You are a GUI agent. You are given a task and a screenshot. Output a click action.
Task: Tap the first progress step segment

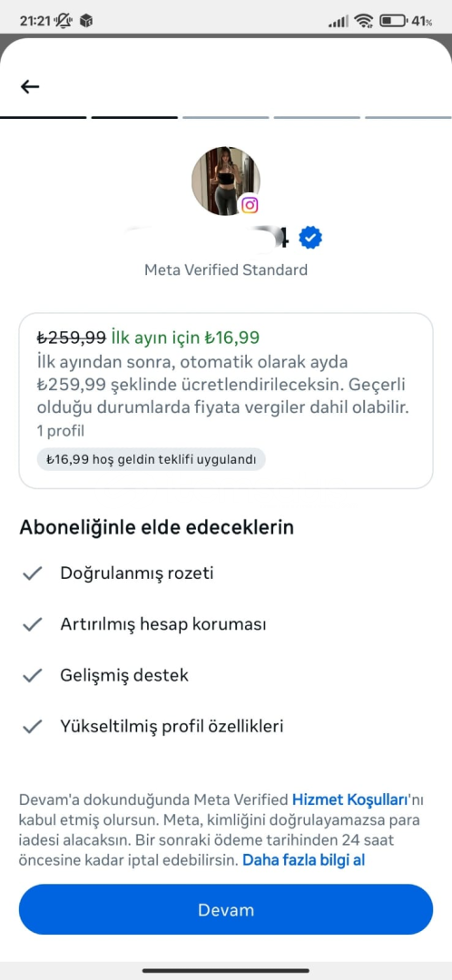tap(44, 117)
